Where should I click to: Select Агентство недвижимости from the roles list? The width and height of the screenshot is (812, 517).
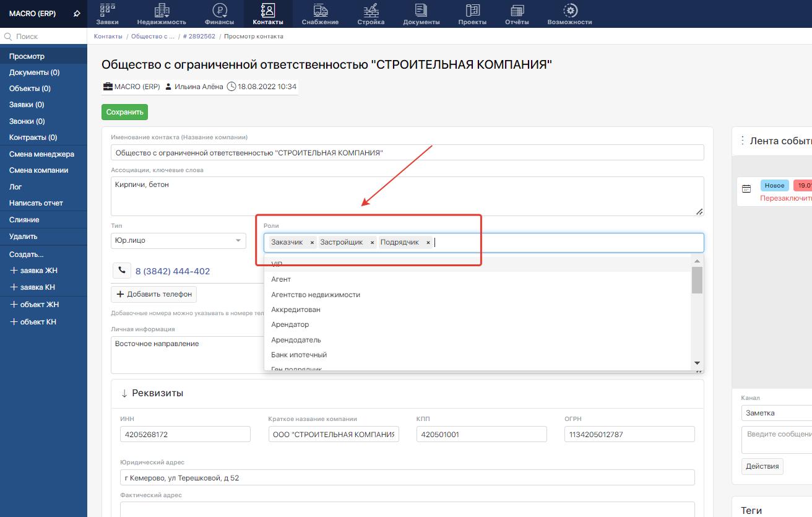(315, 295)
